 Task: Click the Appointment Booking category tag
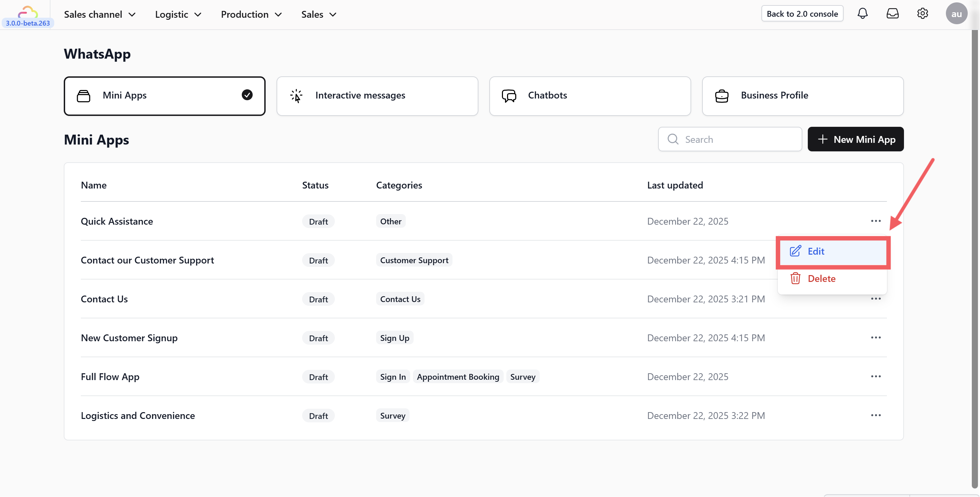point(458,376)
